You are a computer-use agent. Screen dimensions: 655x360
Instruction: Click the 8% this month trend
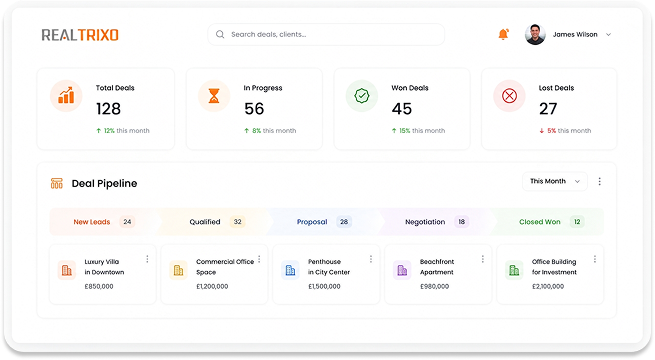point(270,131)
